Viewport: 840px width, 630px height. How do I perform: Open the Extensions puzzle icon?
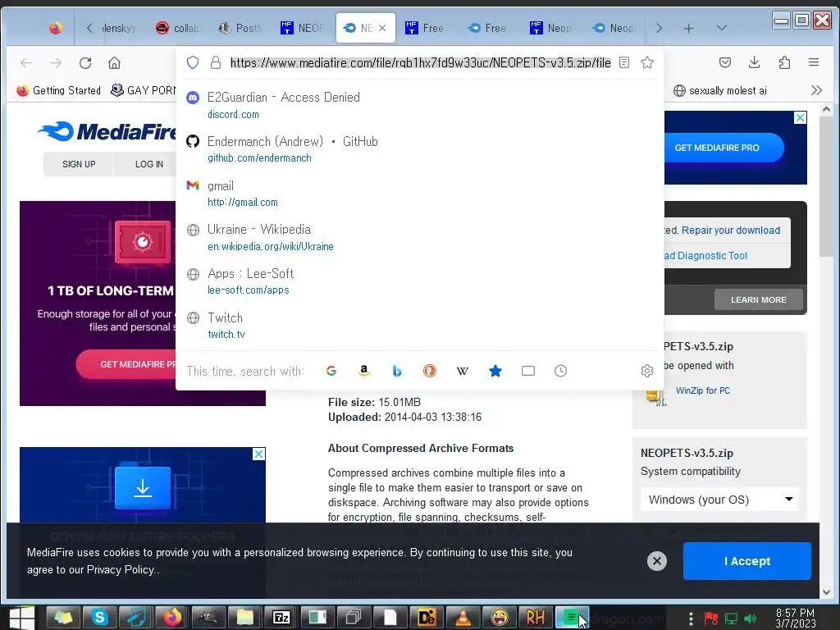784,62
